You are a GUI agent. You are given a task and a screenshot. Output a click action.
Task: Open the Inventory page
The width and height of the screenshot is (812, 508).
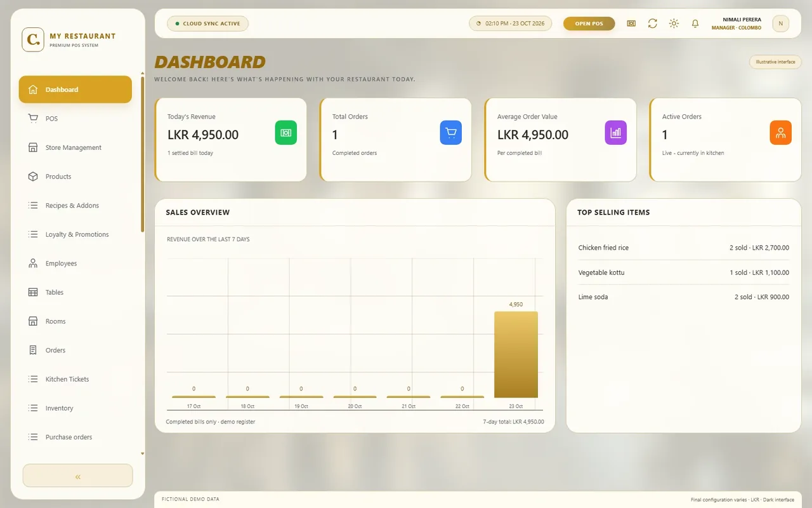point(75,408)
